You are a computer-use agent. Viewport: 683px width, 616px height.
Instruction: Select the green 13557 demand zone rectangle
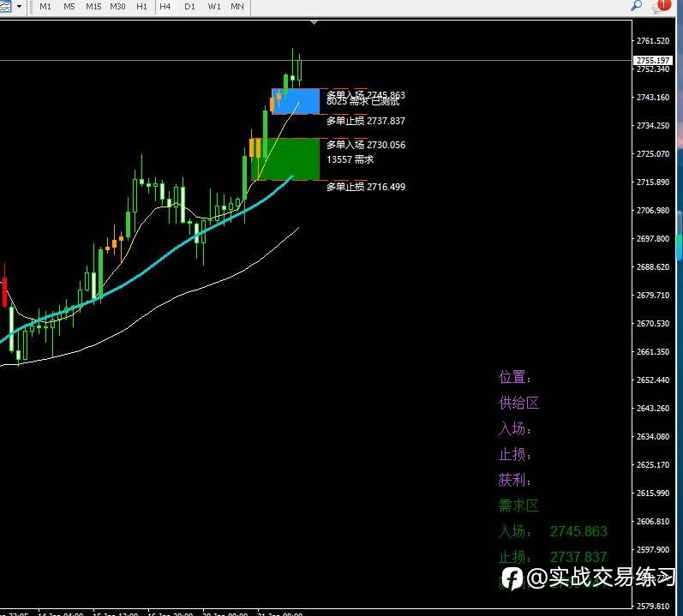[x=285, y=158]
